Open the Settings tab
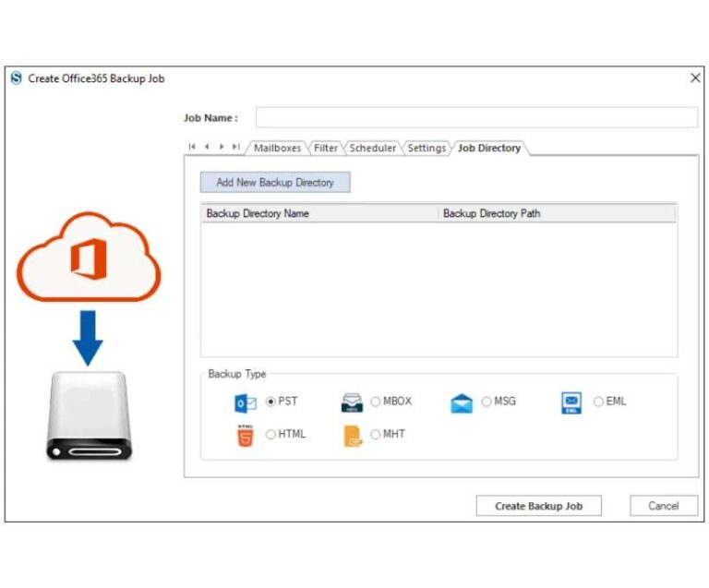 tap(427, 149)
